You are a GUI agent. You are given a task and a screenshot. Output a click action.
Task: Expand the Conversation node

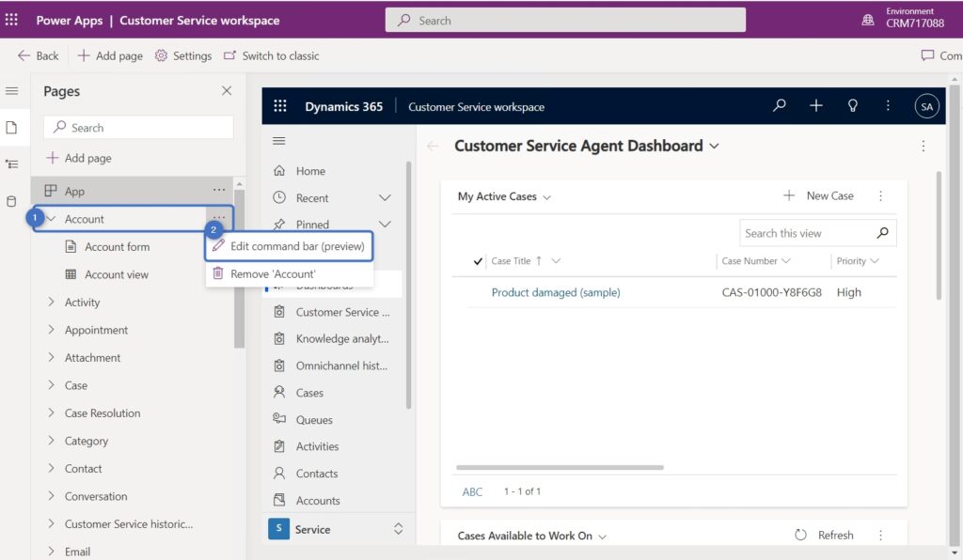52,495
